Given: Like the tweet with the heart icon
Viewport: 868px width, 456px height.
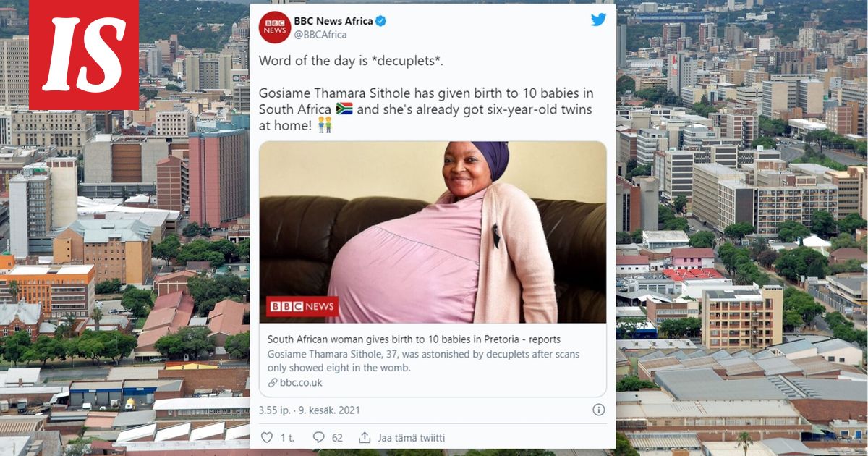Looking at the screenshot, I should pos(267,437).
